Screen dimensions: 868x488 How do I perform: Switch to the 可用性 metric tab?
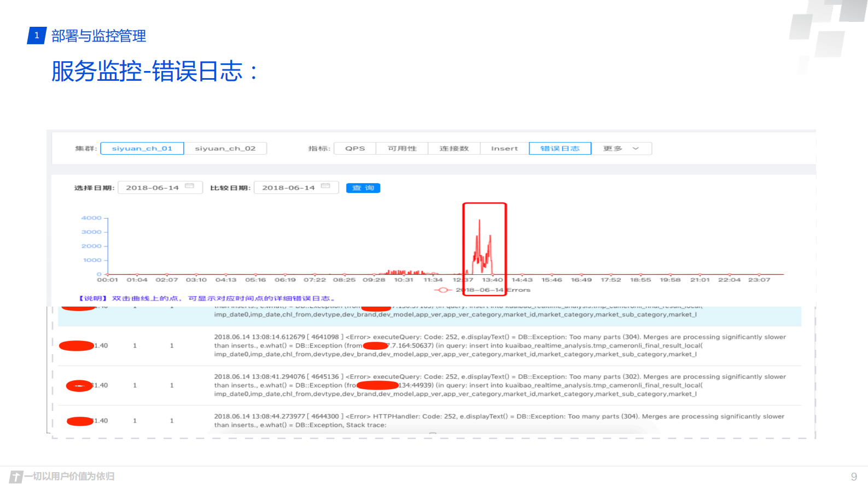tap(402, 148)
